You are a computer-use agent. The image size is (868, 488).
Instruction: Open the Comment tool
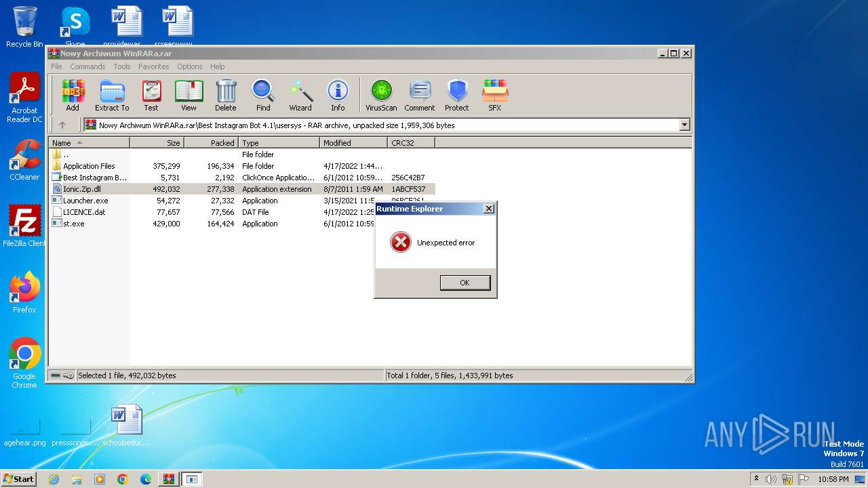coord(420,96)
